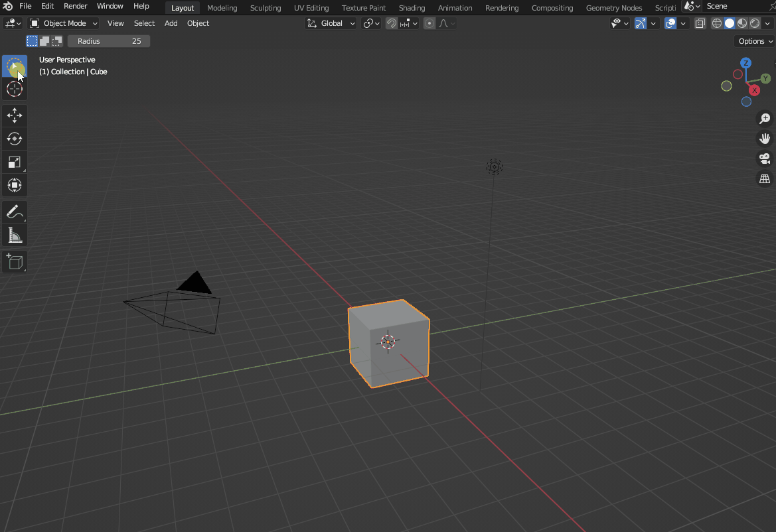
Task: Toggle the camera view icon
Action: (x=765, y=159)
